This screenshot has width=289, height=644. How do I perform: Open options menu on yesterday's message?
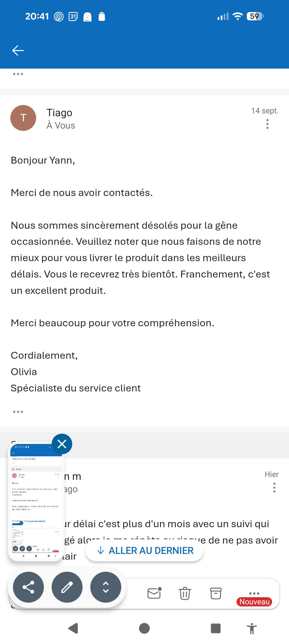pyautogui.click(x=274, y=488)
